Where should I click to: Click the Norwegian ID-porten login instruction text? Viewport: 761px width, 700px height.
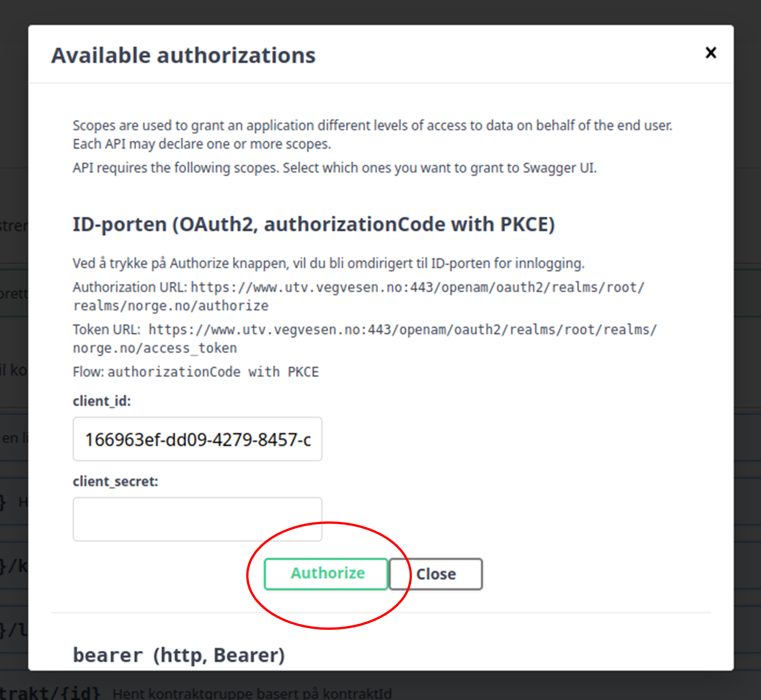[328, 263]
